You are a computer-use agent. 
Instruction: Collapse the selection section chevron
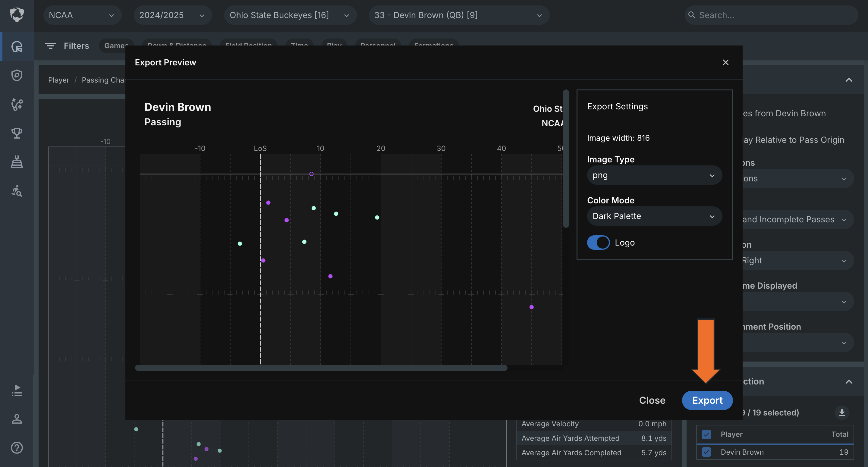coord(848,381)
